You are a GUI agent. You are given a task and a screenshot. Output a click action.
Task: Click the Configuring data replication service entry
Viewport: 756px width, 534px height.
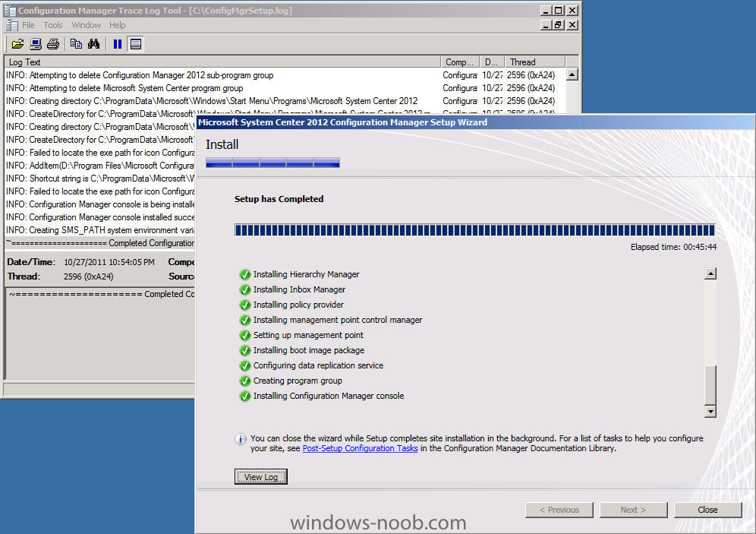pyautogui.click(x=318, y=365)
